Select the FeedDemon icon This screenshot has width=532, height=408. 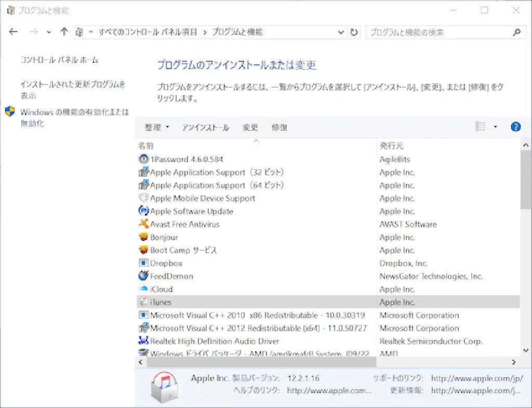pyautogui.click(x=143, y=276)
